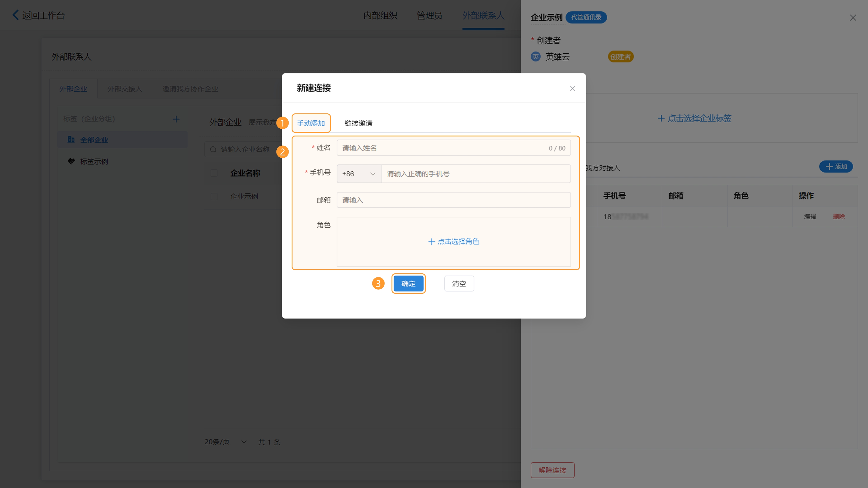Image resolution: width=868 pixels, height=488 pixels.
Task: Click the 全部企业 building icon
Action: click(71, 139)
